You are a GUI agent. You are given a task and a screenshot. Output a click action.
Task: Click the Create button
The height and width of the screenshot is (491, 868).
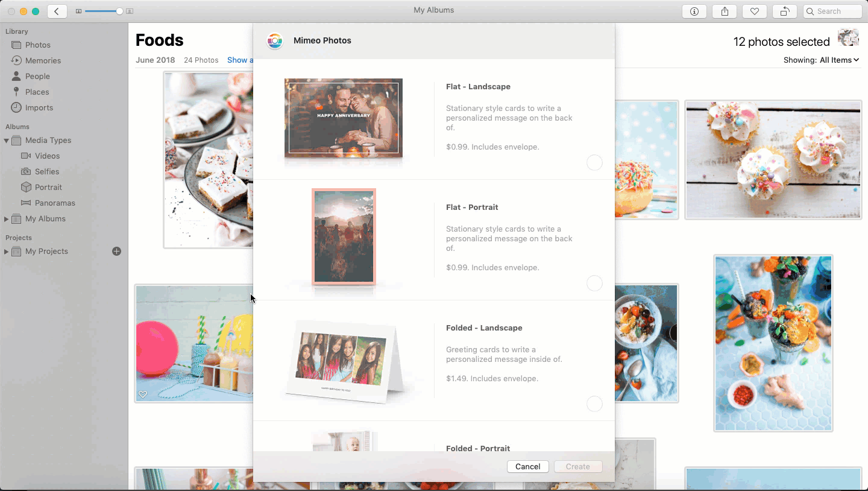578,466
